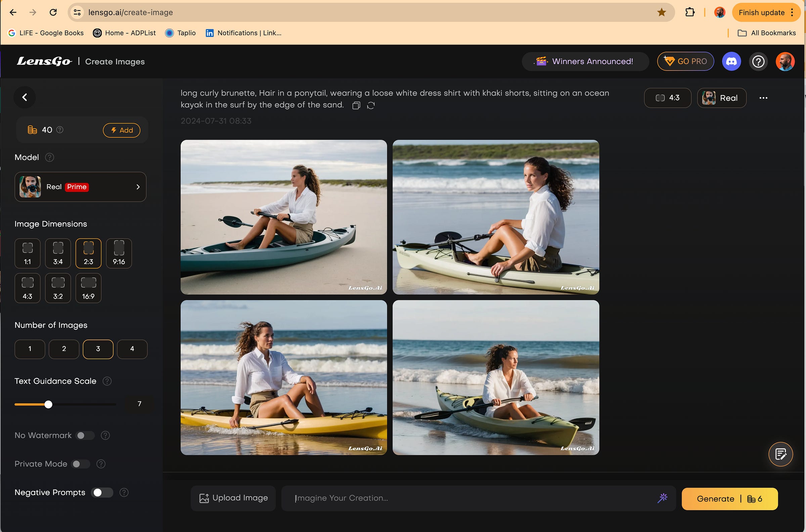Click the GO PRO button

pyautogui.click(x=685, y=61)
